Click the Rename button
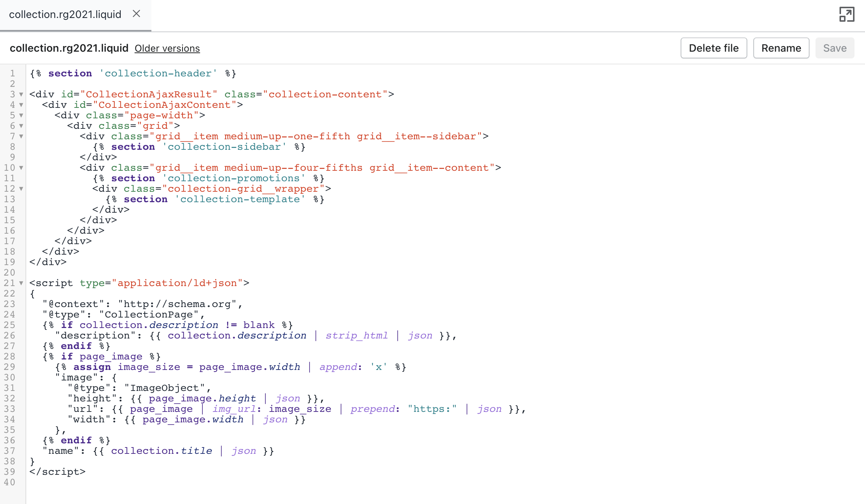865x504 pixels. [x=781, y=48]
